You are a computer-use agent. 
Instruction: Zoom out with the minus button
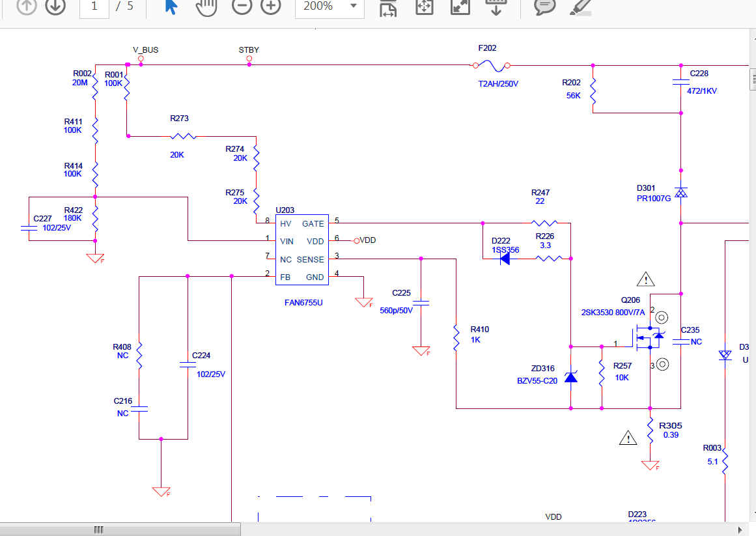[x=242, y=7]
